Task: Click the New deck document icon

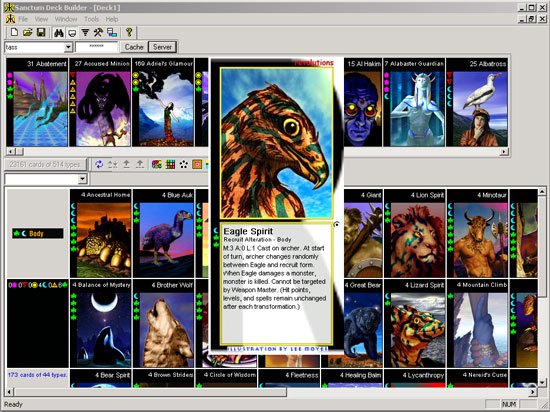Action: 14,33
